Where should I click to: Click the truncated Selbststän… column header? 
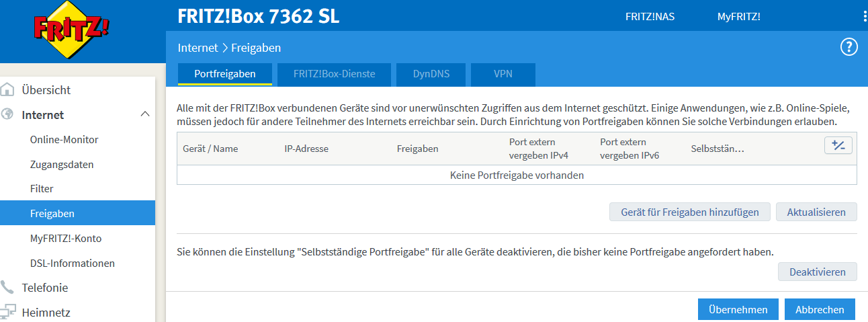(718, 149)
